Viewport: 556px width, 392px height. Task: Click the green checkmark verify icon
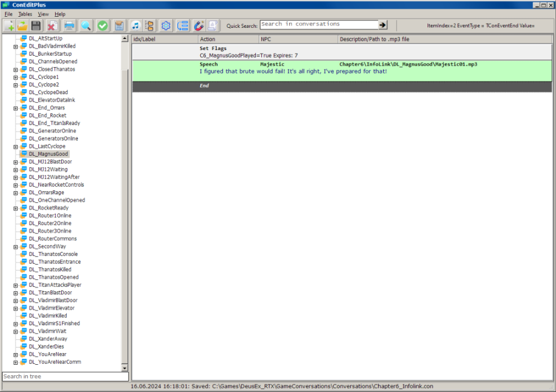103,26
